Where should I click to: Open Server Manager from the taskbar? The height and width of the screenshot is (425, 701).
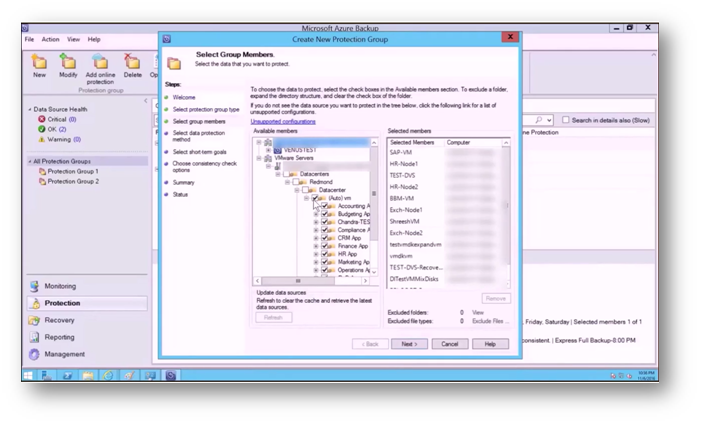click(x=46, y=375)
